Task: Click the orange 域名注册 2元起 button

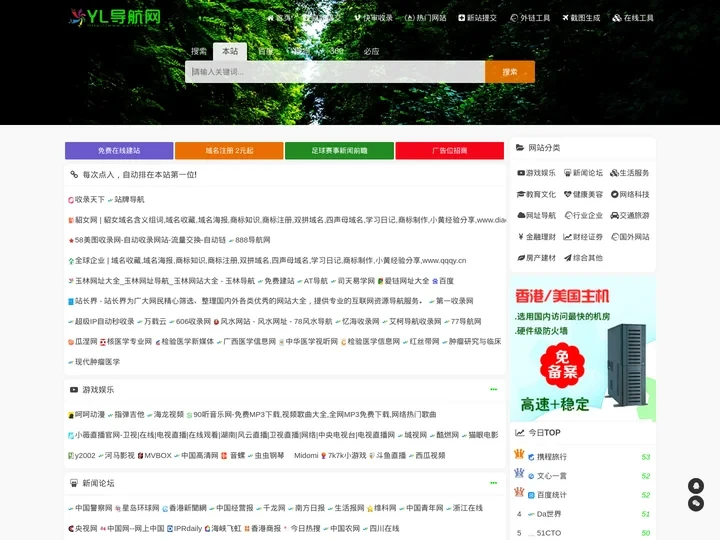Action: click(229, 151)
